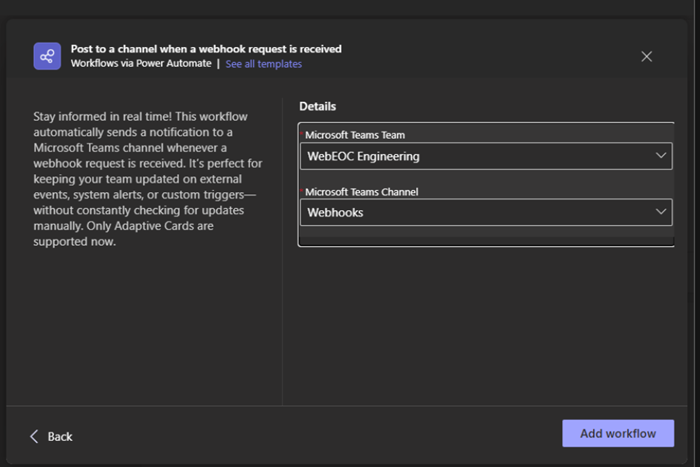Viewport: 700px width, 467px height.
Task: Open the See all templates link
Action: [x=263, y=64]
